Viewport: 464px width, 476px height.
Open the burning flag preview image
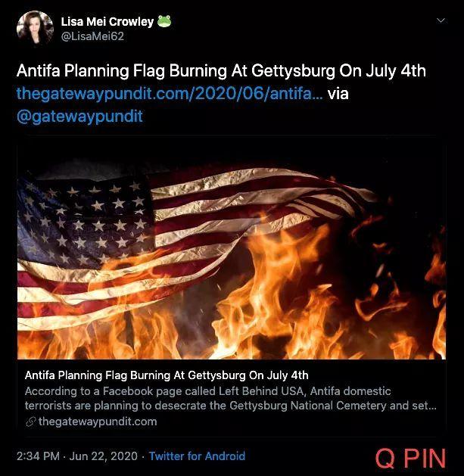pyautogui.click(x=232, y=253)
